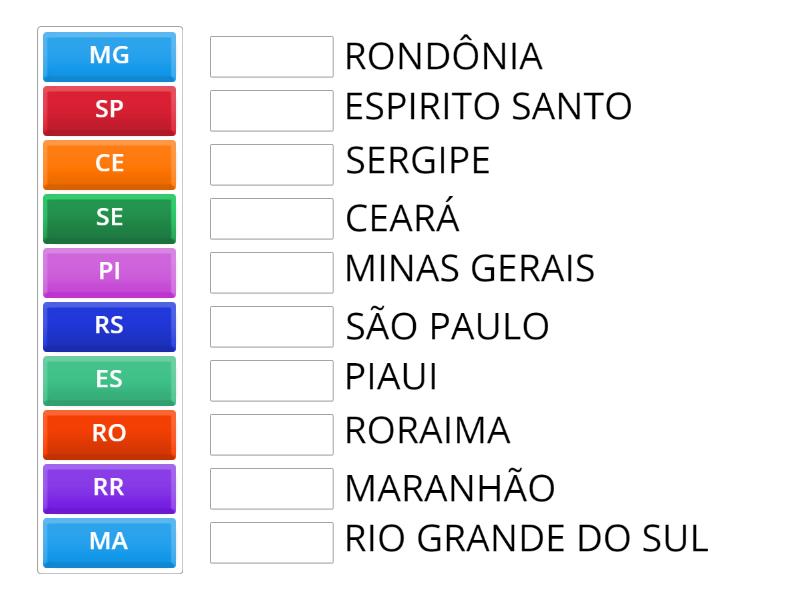The height and width of the screenshot is (600, 800).
Task: Select the MG tile
Action: tap(108, 57)
